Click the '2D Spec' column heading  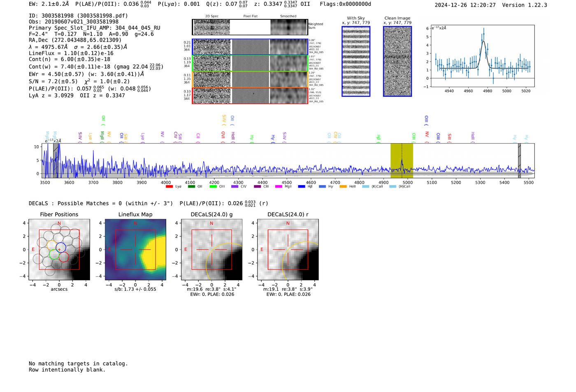coord(212,16)
